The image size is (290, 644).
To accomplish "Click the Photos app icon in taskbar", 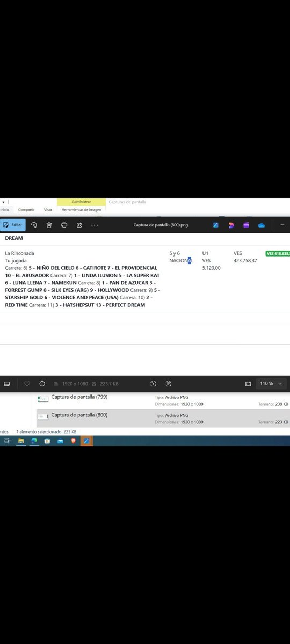I will [x=86, y=441].
